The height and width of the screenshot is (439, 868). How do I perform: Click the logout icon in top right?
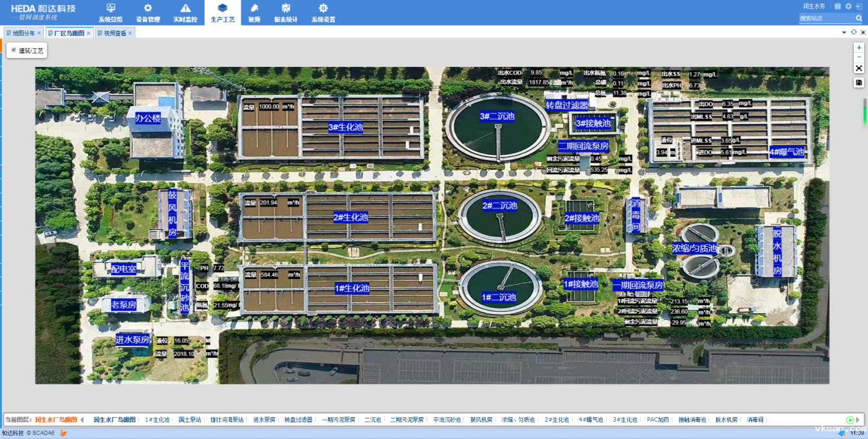pos(858,6)
